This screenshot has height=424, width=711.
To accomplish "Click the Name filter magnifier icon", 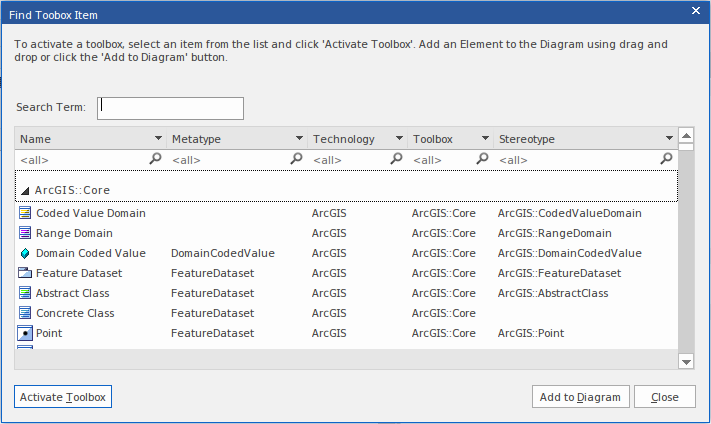I will (x=155, y=159).
